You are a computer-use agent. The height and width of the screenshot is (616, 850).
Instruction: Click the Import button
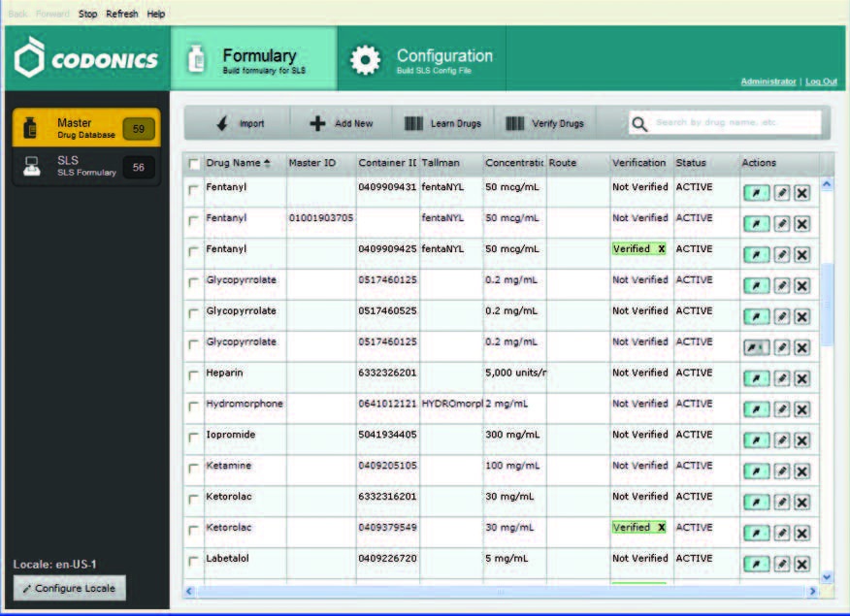pos(239,123)
